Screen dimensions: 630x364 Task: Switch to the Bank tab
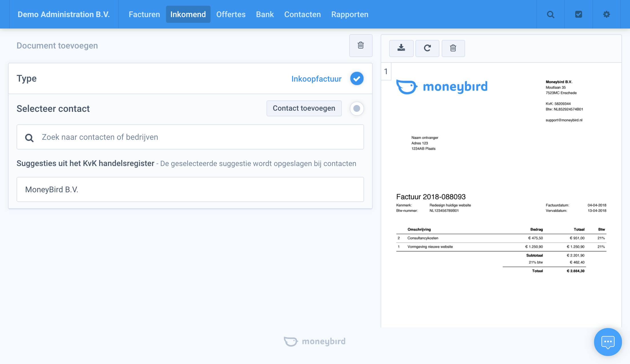click(265, 14)
